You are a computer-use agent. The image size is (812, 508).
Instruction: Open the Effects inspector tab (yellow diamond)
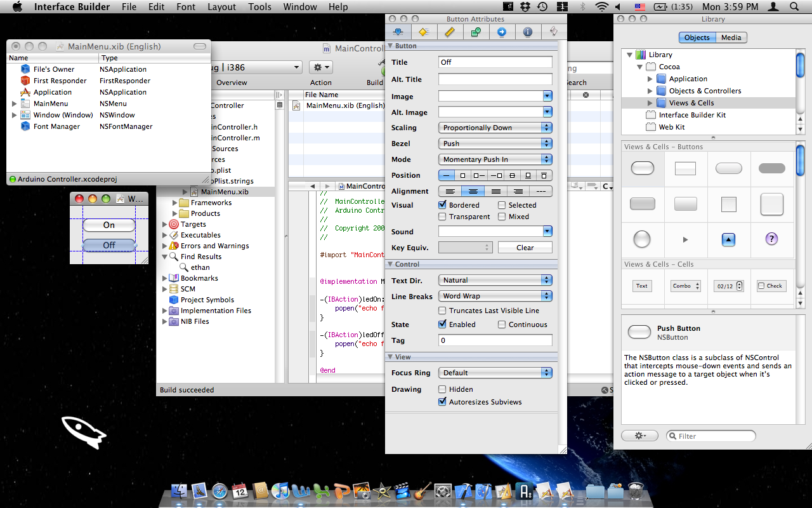(424, 32)
